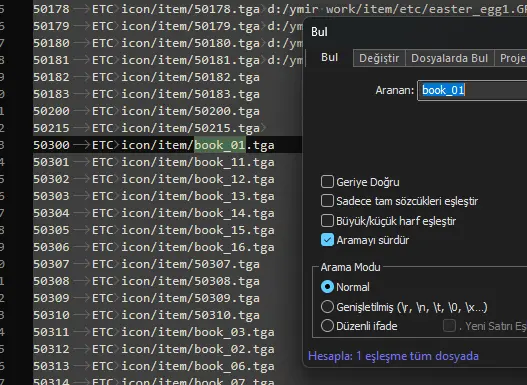Click the line starting with 50178

click(x=280, y=9)
